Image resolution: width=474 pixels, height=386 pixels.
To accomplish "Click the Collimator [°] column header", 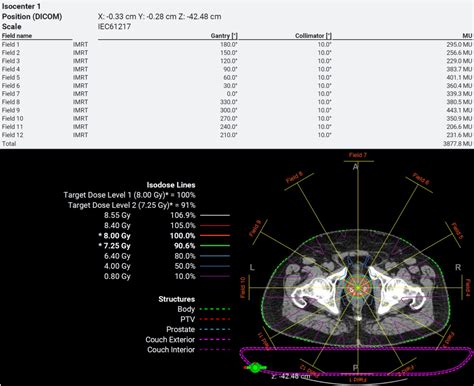I will (313, 36).
